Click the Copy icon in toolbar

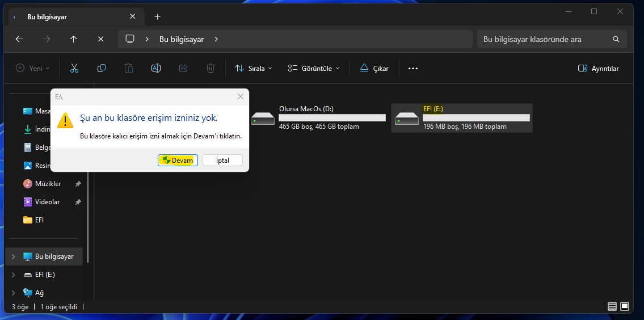pyautogui.click(x=102, y=68)
